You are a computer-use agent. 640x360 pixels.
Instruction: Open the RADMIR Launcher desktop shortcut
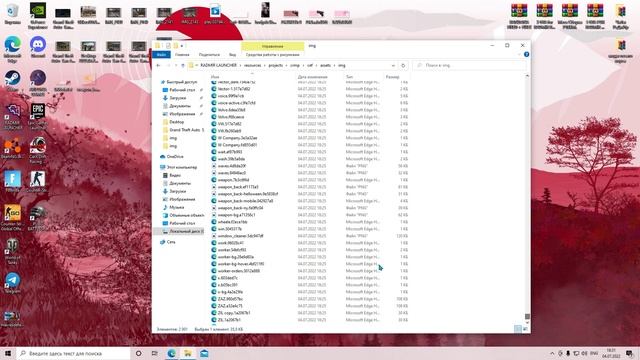(x=12, y=116)
